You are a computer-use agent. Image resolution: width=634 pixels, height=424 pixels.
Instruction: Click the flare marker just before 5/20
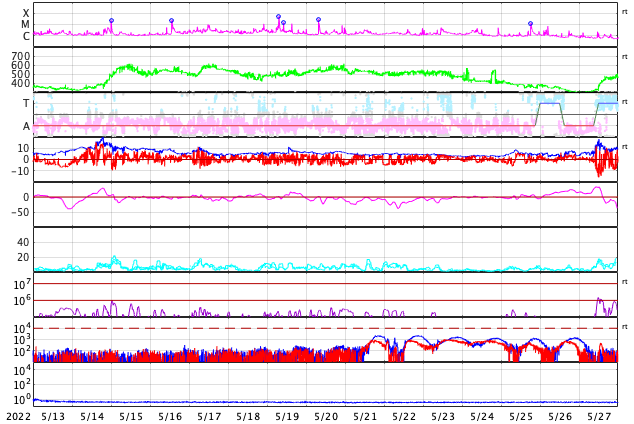tap(318, 19)
